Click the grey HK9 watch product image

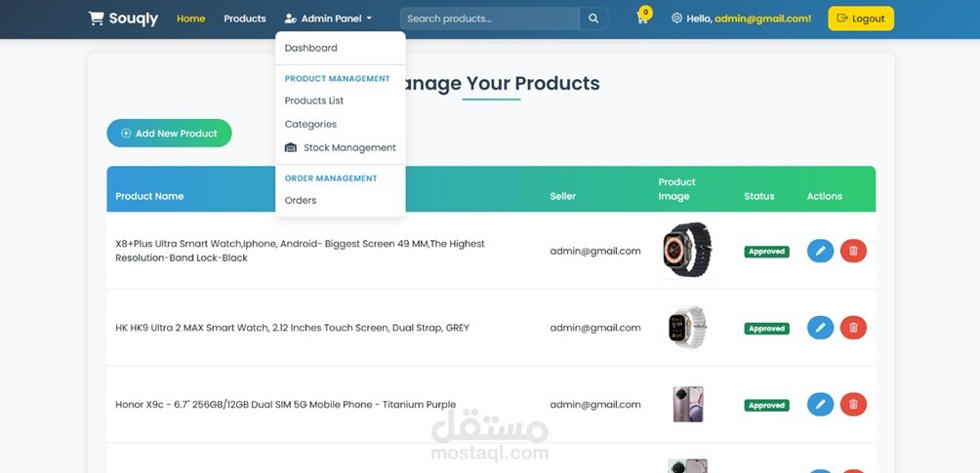(687, 327)
